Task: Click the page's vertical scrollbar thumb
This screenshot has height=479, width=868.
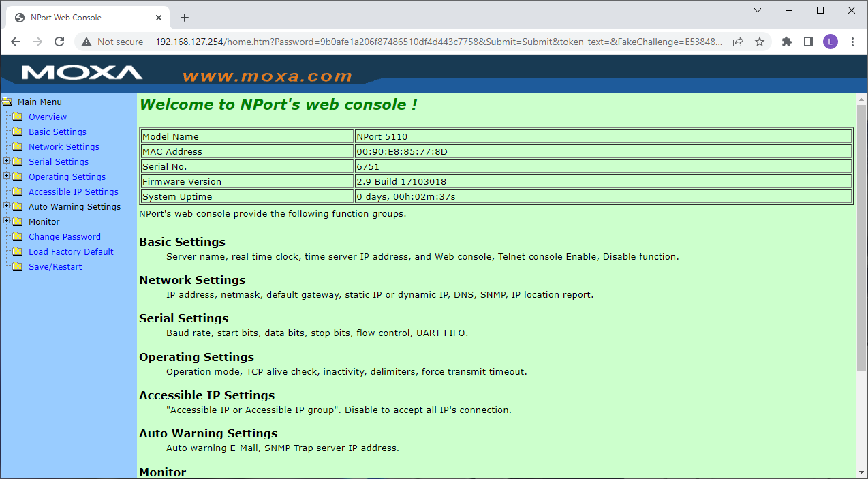Action: tap(861, 238)
